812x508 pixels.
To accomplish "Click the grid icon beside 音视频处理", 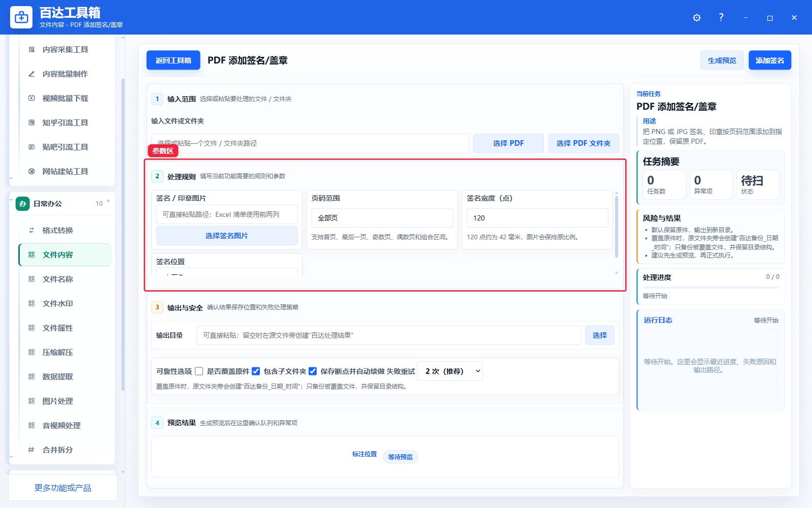I will coord(31,425).
